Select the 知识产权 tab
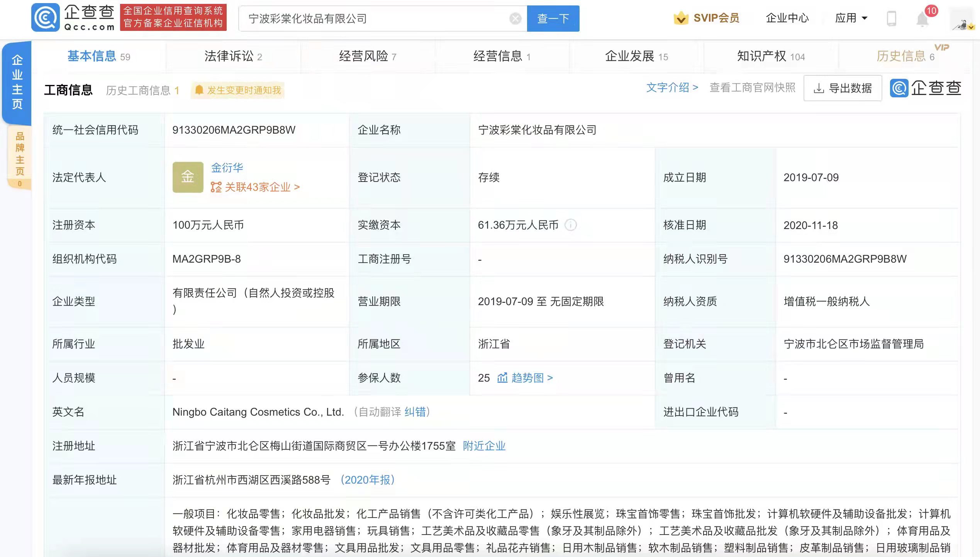Viewport: 980px width, 557px height. coord(771,56)
